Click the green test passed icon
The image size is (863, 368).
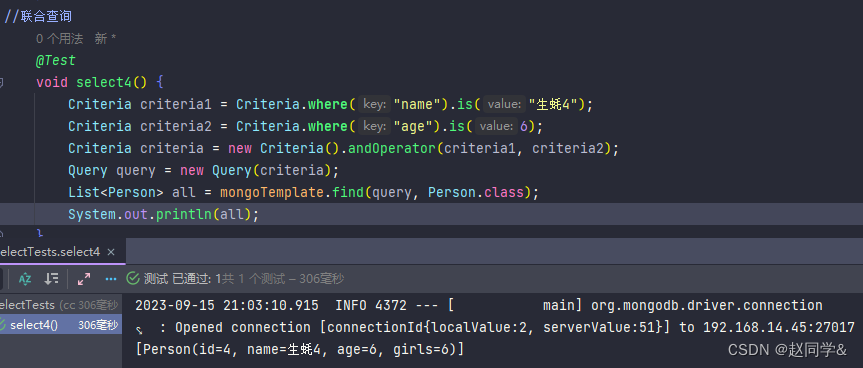pos(133,279)
